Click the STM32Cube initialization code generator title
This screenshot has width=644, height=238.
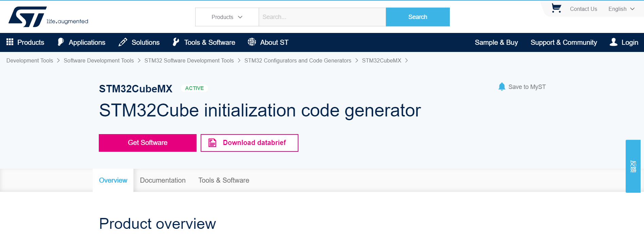260,111
